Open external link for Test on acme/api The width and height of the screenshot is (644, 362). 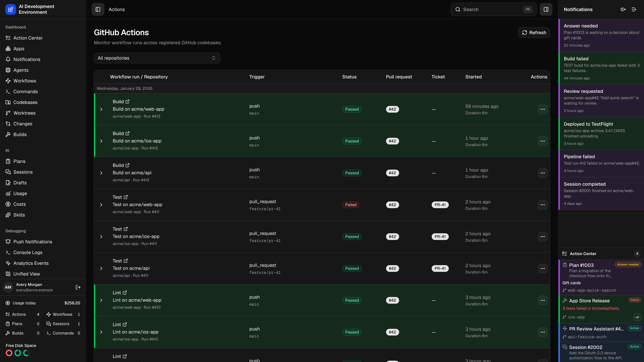click(x=126, y=261)
